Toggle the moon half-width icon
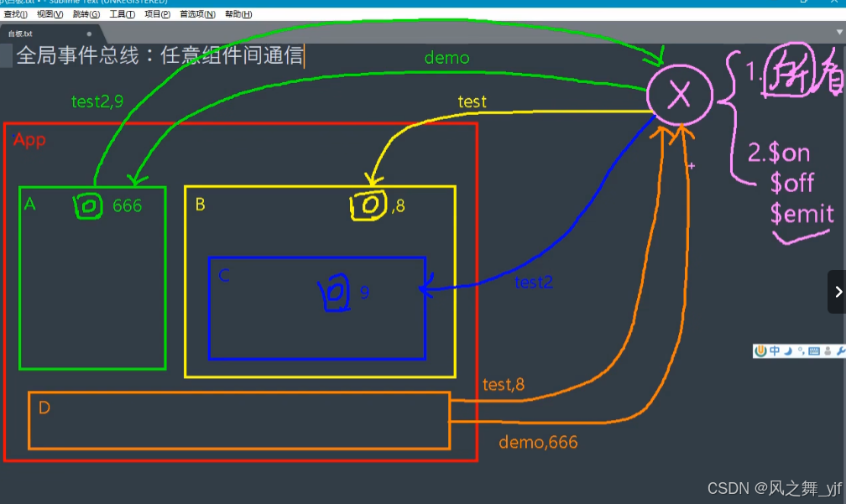Image resolution: width=846 pixels, height=504 pixels. 788,351
